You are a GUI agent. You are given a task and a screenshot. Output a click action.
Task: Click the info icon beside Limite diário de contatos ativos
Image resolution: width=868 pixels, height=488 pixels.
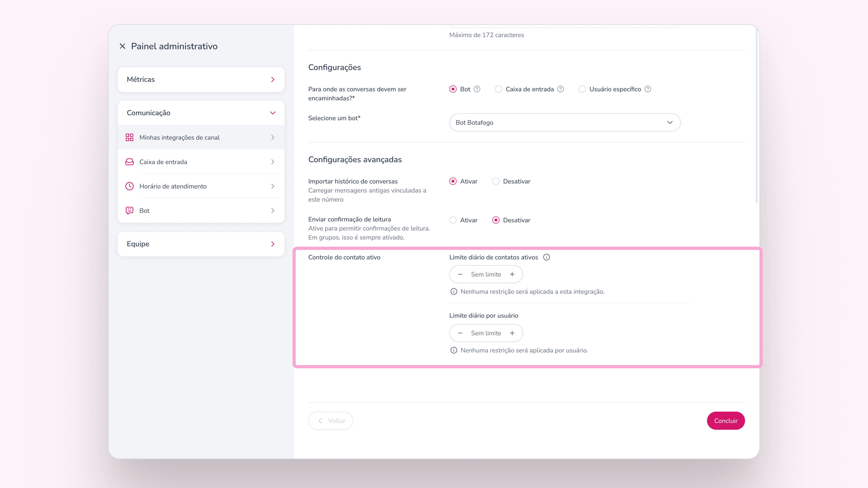click(547, 257)
